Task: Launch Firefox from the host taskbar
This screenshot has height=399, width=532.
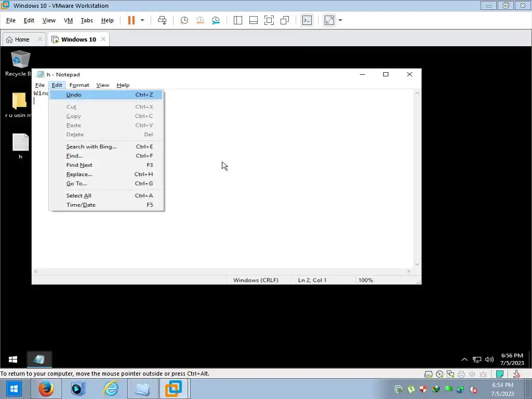Action: click(x=46, y=389)
